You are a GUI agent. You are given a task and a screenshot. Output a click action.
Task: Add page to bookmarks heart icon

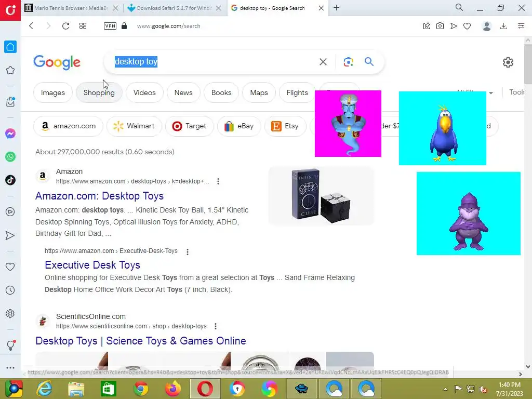coord(467,26)
